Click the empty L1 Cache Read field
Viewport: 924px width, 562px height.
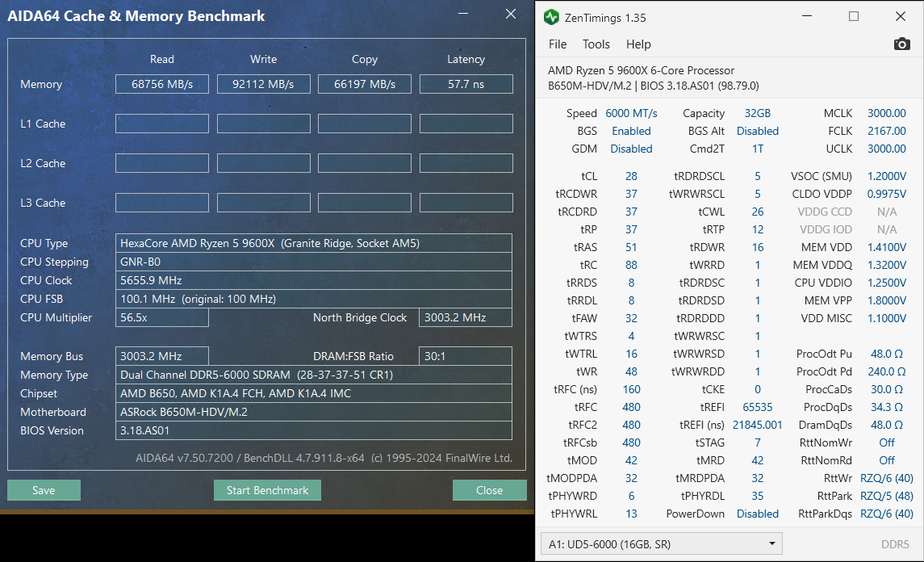click(x=162, y=124)
